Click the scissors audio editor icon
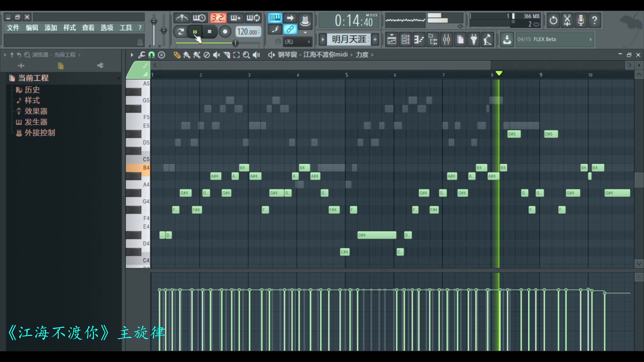644x362 pixels. tap(567, 20)
